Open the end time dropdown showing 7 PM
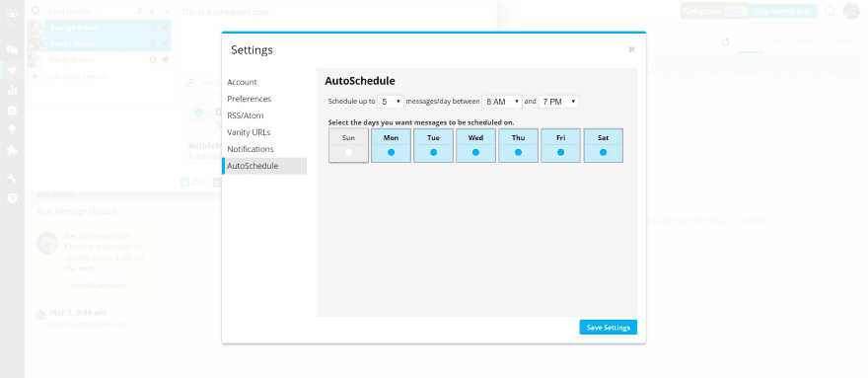This screenshot has height=378, width=868. point(558,102)
